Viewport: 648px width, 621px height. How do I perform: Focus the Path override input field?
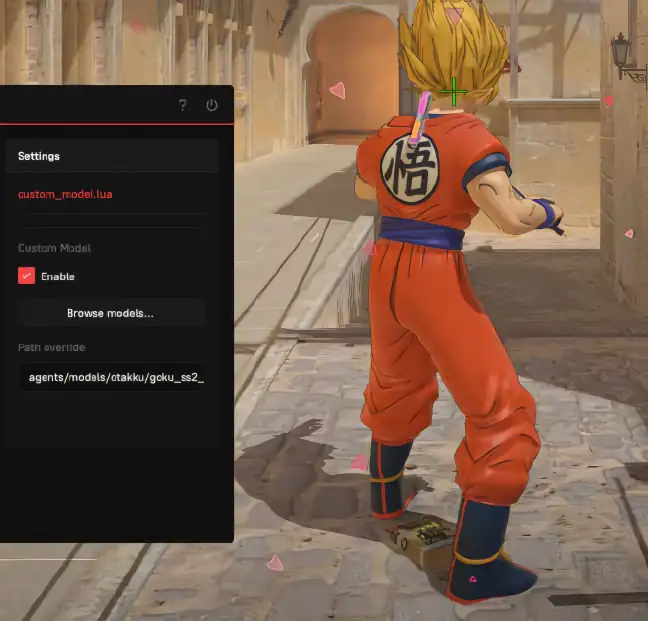pyautogui.click(x=112, y=377)
